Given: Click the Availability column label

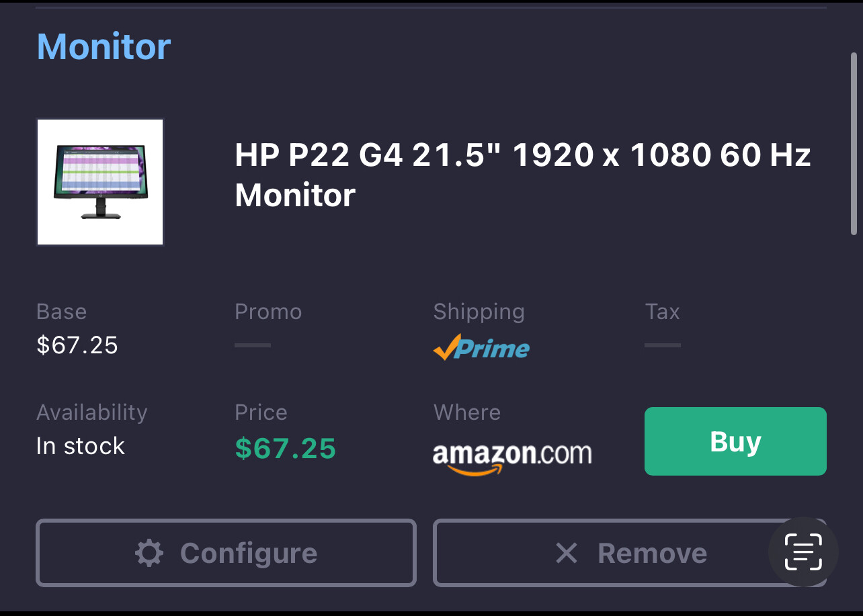Looking at the screenshot, I should click(91, 412).
